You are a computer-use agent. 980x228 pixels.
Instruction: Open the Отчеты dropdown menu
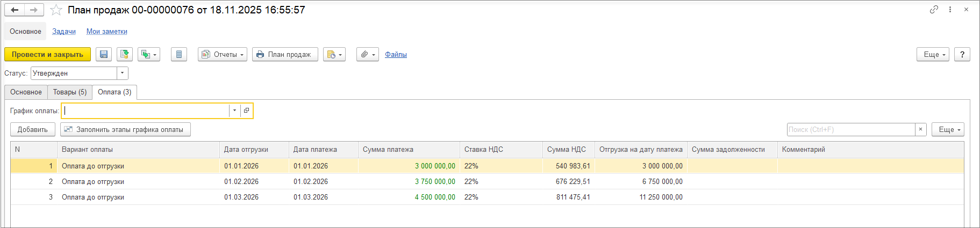pyautogui.click(x=223, y=54)
